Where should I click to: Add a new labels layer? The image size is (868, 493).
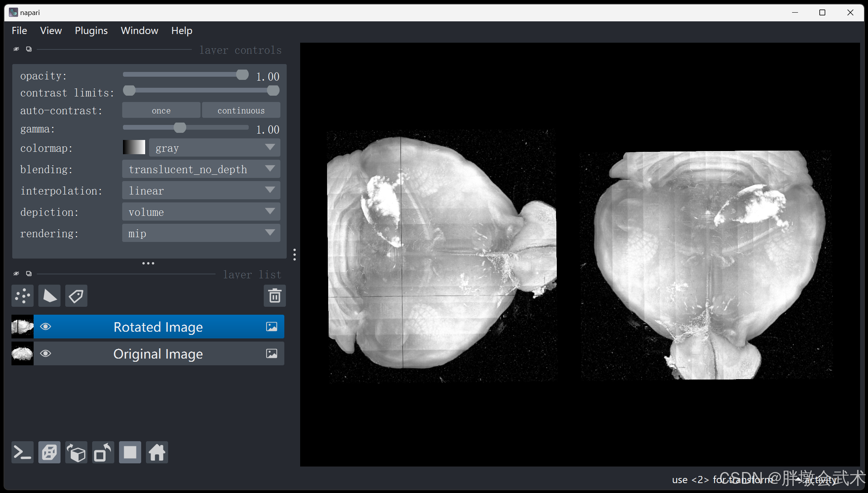coord(76,296)
